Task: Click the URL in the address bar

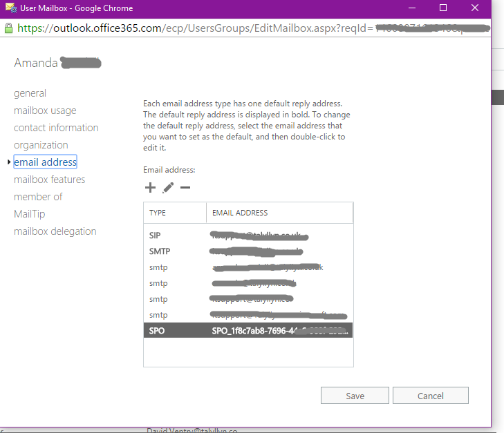Action: [253, 28]
